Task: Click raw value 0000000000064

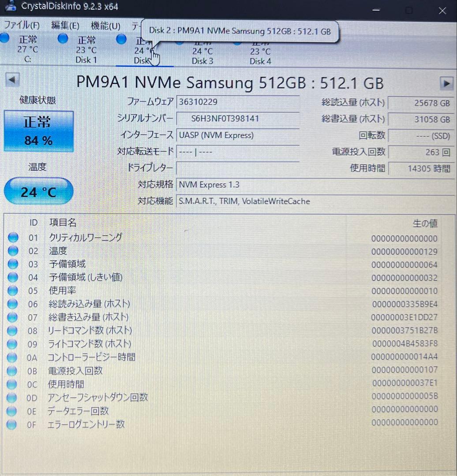Action: (404, 265)
